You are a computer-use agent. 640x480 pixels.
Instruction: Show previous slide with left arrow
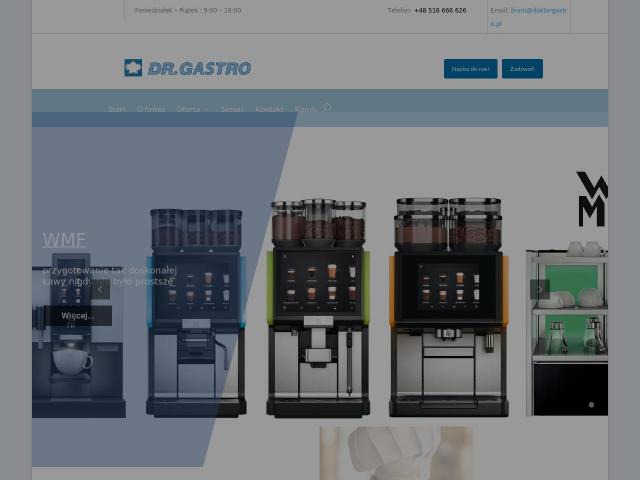(x=100, y=289)
